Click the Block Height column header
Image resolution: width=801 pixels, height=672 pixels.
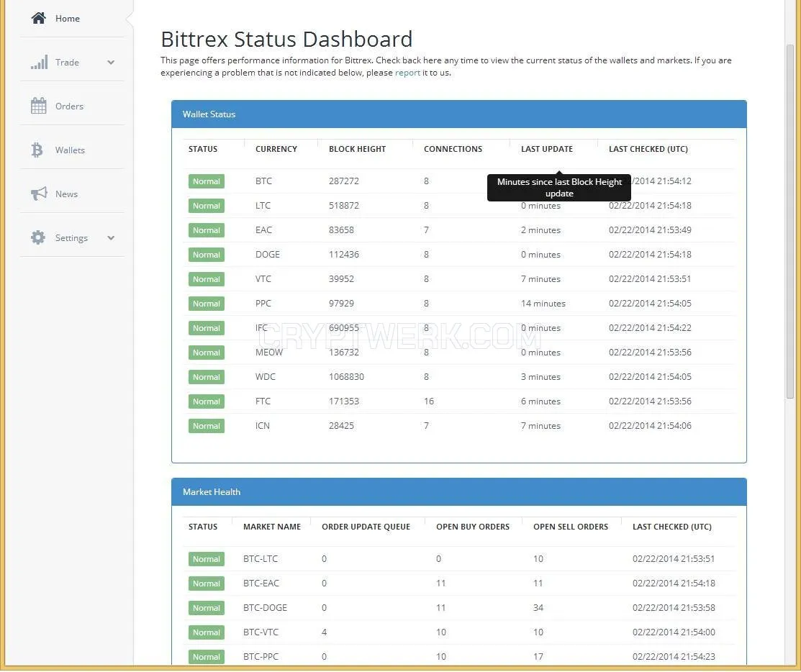click(357, 149)
